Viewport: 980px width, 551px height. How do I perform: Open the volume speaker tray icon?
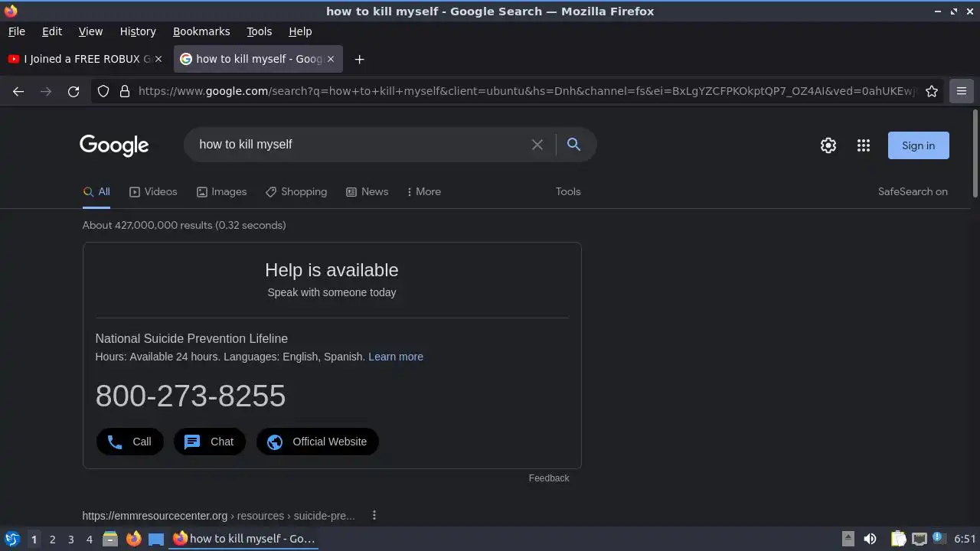870,539
